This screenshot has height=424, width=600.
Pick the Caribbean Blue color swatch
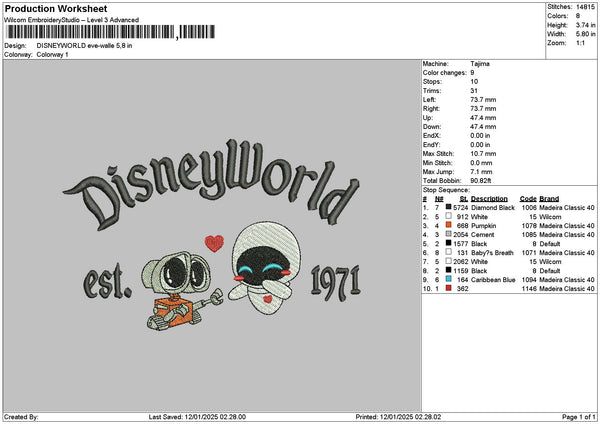[x=448, y=279]
